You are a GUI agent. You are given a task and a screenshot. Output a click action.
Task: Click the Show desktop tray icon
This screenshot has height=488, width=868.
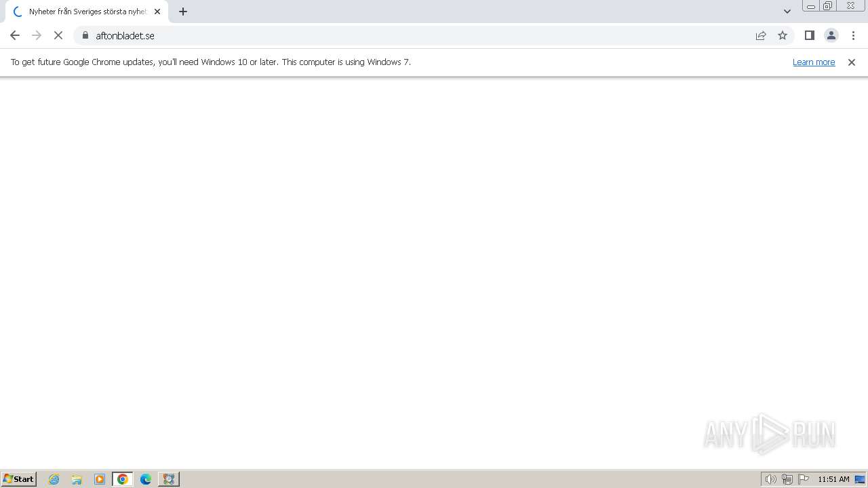click(x=860, y=479)
